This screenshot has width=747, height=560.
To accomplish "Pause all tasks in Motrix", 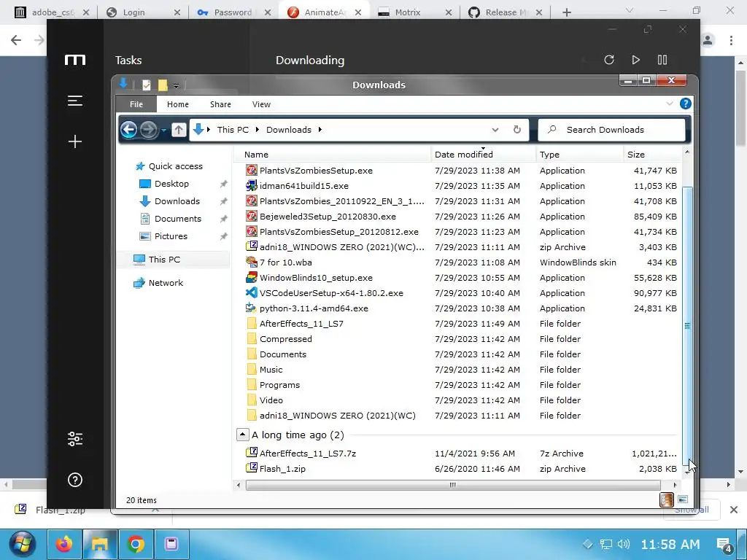I will (x=662, y=60).
